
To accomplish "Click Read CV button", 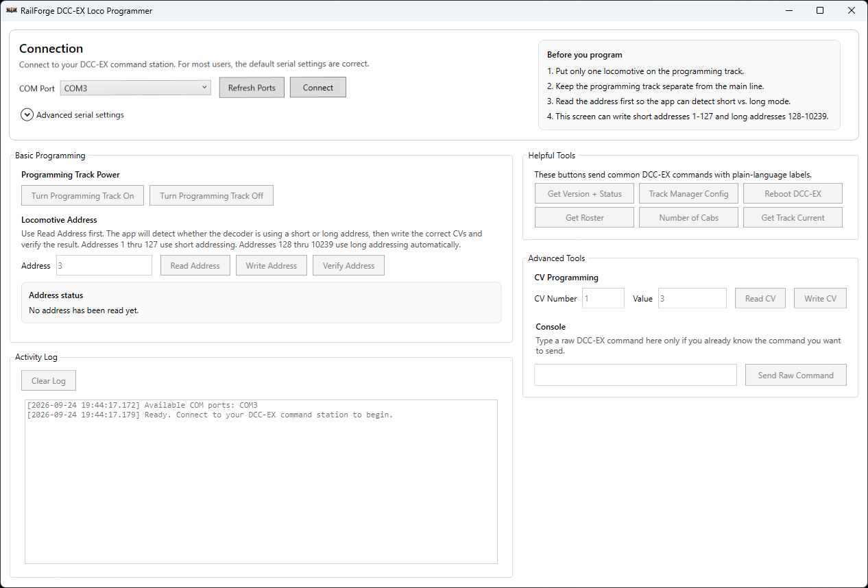I will click(x=760, y=298).
